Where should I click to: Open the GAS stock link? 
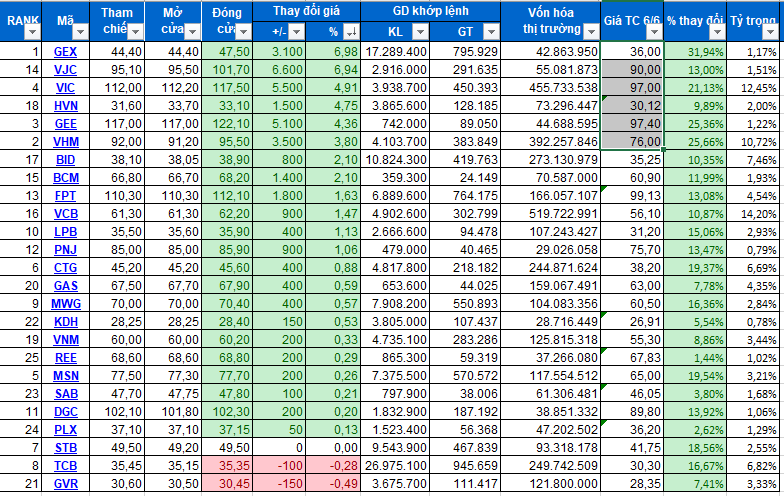(66, 286)
